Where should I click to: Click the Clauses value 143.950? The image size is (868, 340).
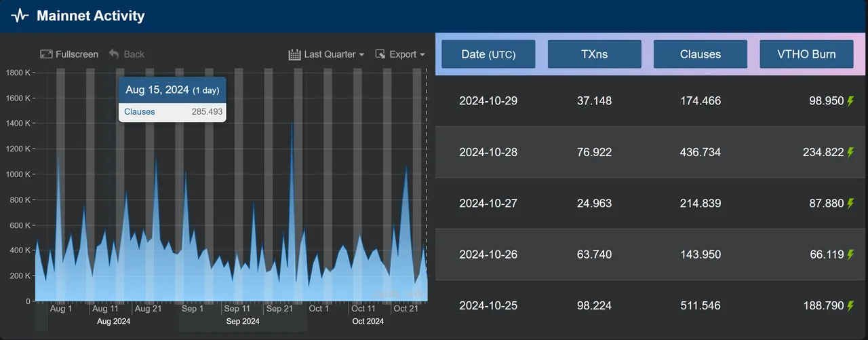pyautogui.click(x=701, y=254)
